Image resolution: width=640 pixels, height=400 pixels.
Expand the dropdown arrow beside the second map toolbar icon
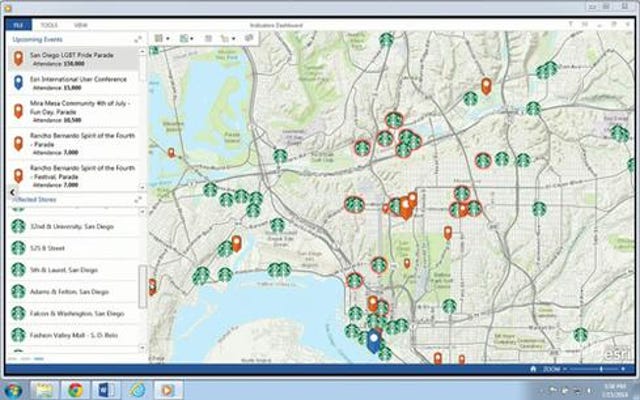192,39
